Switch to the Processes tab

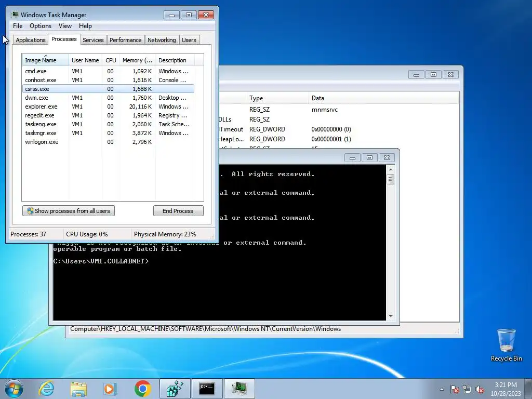[64, 39]
